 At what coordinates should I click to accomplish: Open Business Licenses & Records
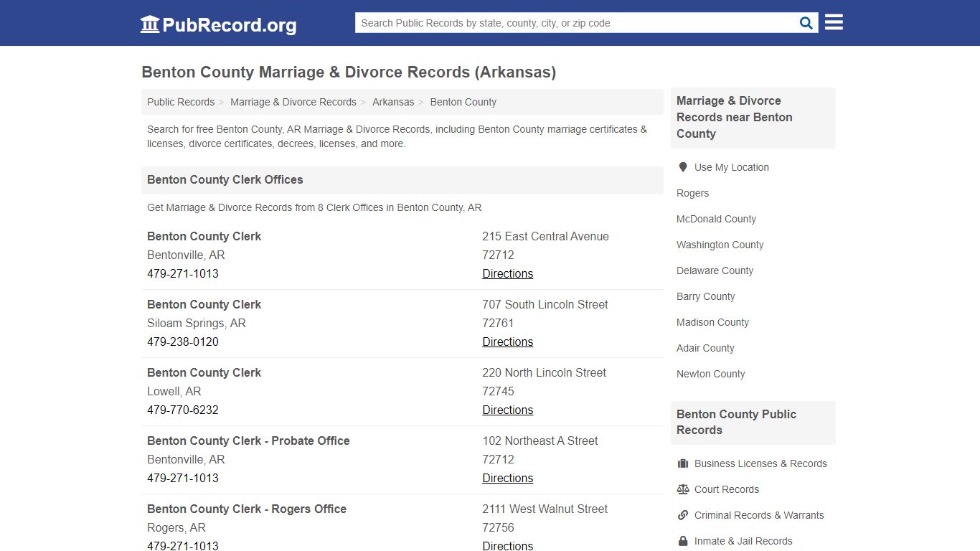760,463
